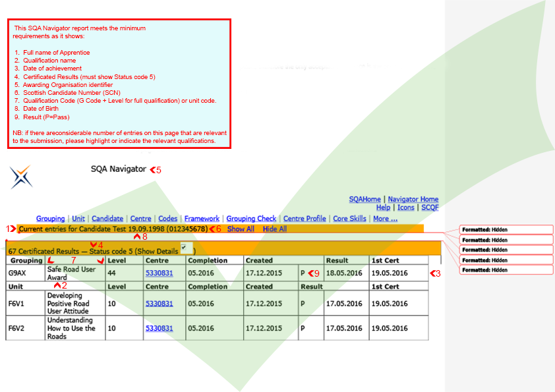Image resolution: width=555 pixels, height=392 pixels.
Task: Select Grouping in the navigation link bar
Action: (50, 219)
